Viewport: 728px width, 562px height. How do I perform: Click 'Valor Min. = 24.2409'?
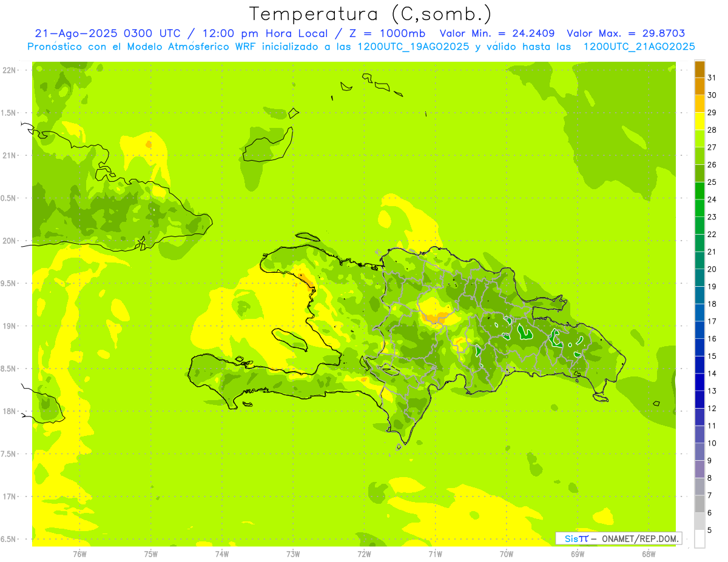click(497, 33)
